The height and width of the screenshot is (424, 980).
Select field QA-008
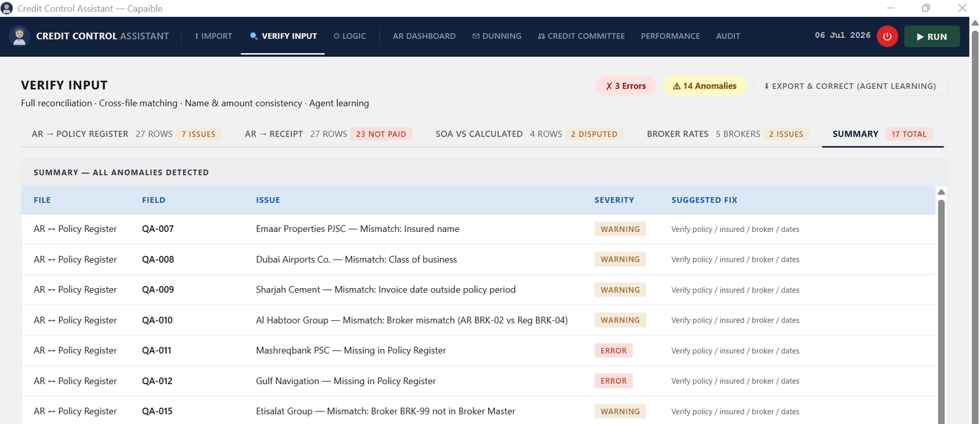pos(157,259)
